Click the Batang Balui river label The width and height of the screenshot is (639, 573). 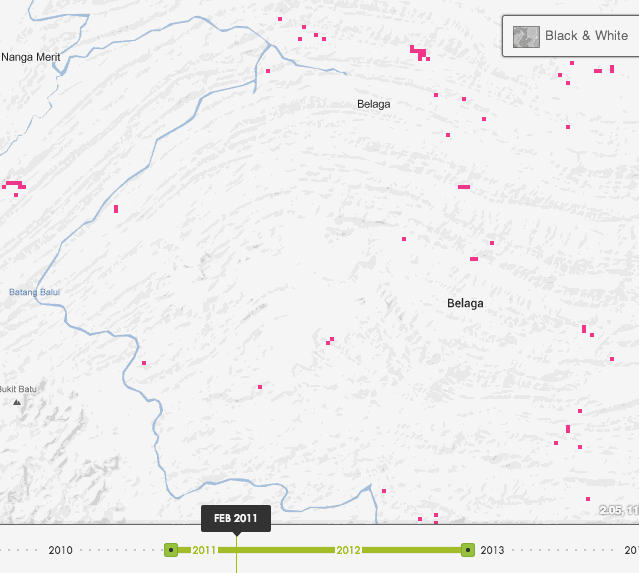point(35,292)
